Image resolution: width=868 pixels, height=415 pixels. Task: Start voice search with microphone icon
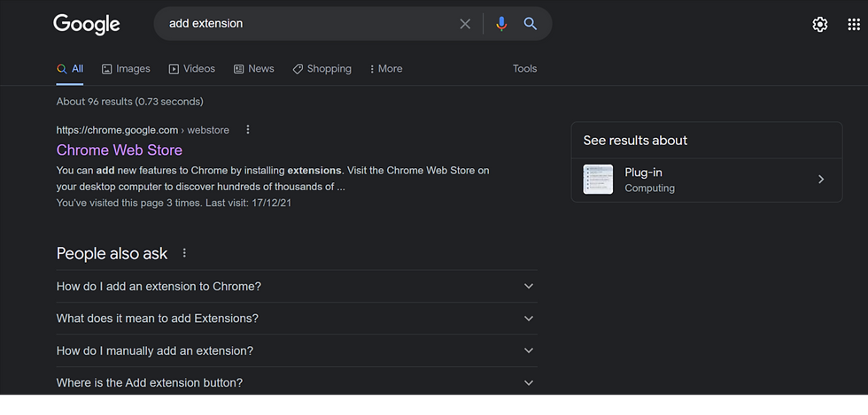click(501, 24)
